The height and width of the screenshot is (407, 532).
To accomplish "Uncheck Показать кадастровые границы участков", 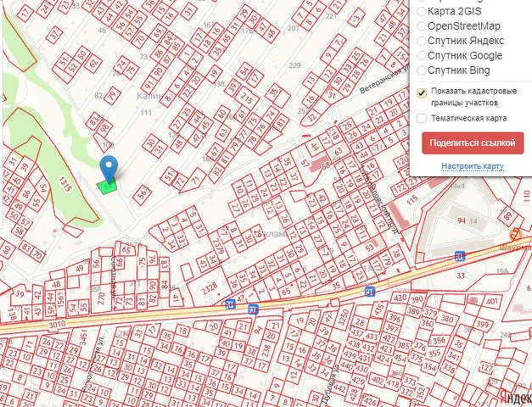I will (x=422, y=93).
